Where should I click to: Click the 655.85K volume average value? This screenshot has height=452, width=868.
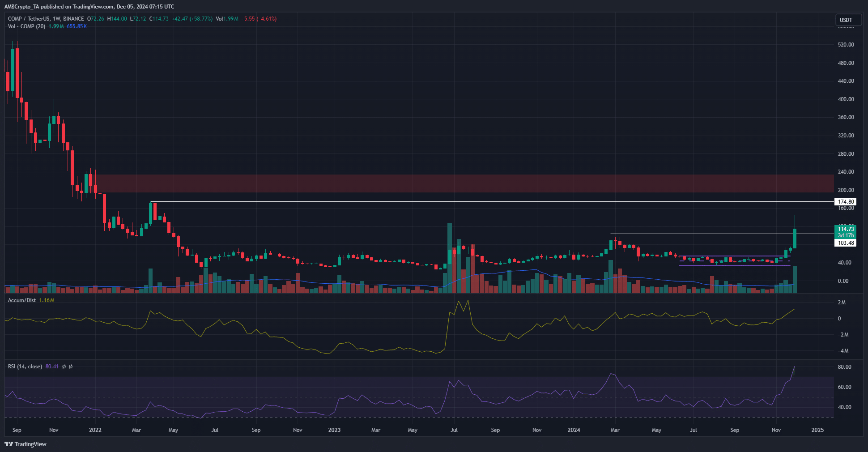point(77,26)
